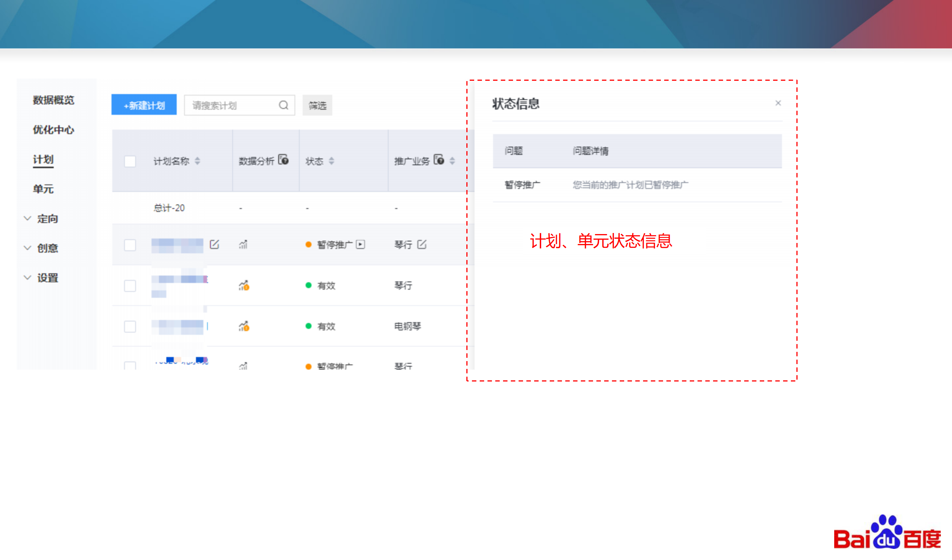
Task: Switch to 单元 in the sidebar
Action: (x=43, y=189)
